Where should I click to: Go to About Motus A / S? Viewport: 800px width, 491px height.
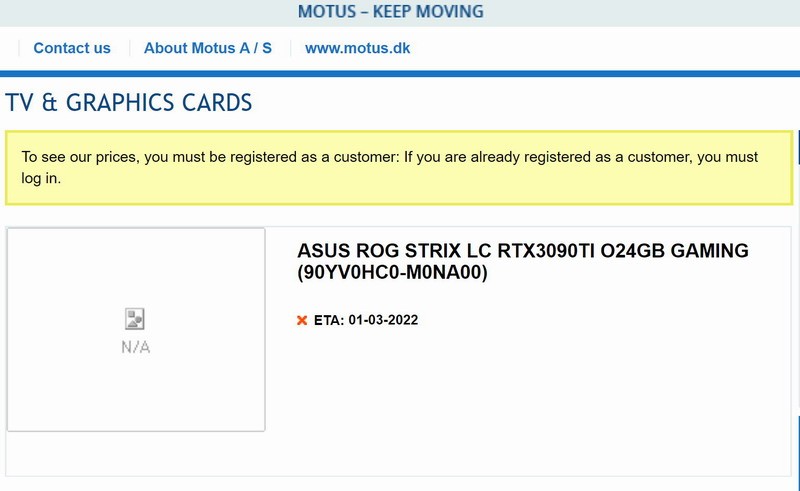click(x=207, y=48)
